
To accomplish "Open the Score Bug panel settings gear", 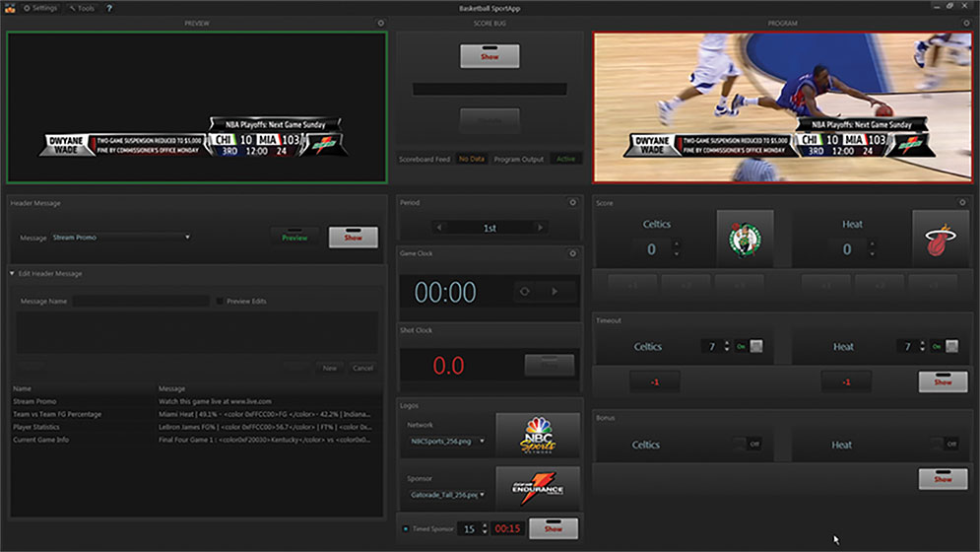I will pyautogui.click(x=381, y=23).
